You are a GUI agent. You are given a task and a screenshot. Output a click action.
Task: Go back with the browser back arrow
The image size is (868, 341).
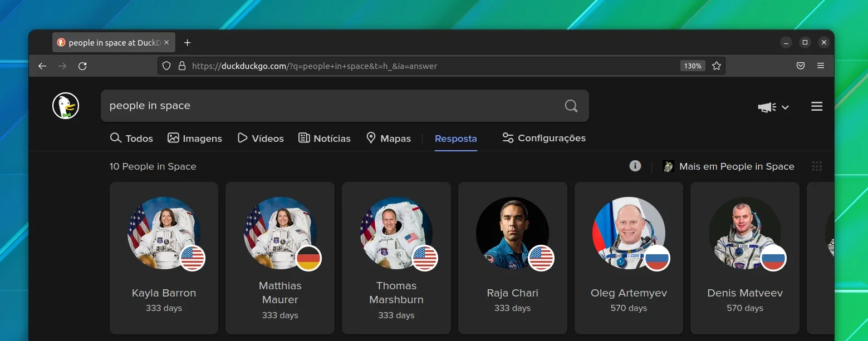coord(42,66)
